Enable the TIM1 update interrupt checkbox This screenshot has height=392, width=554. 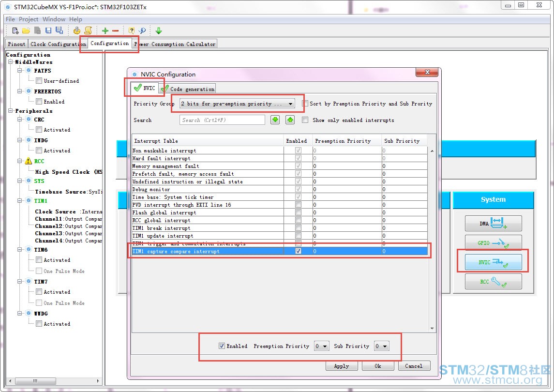tap(298, 235)
